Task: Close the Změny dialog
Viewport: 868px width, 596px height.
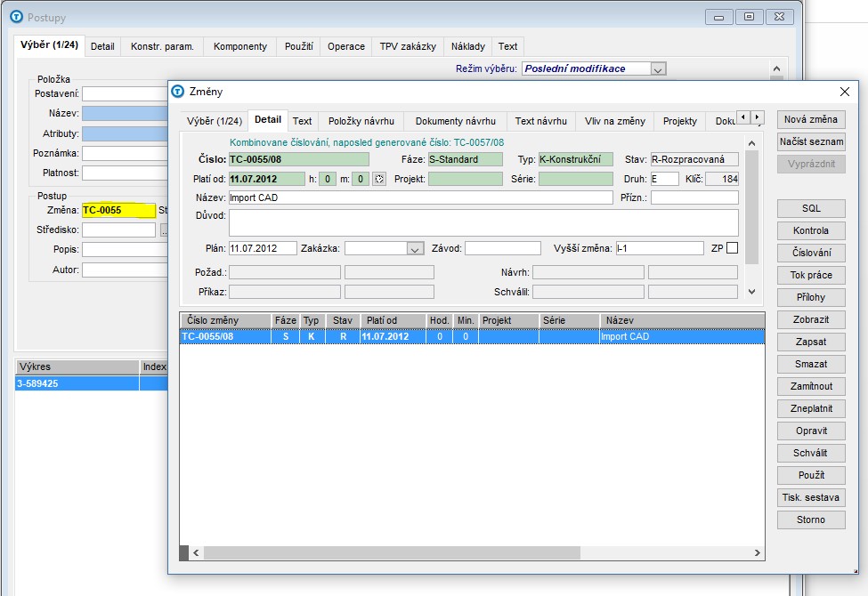Action: point(844,92)
